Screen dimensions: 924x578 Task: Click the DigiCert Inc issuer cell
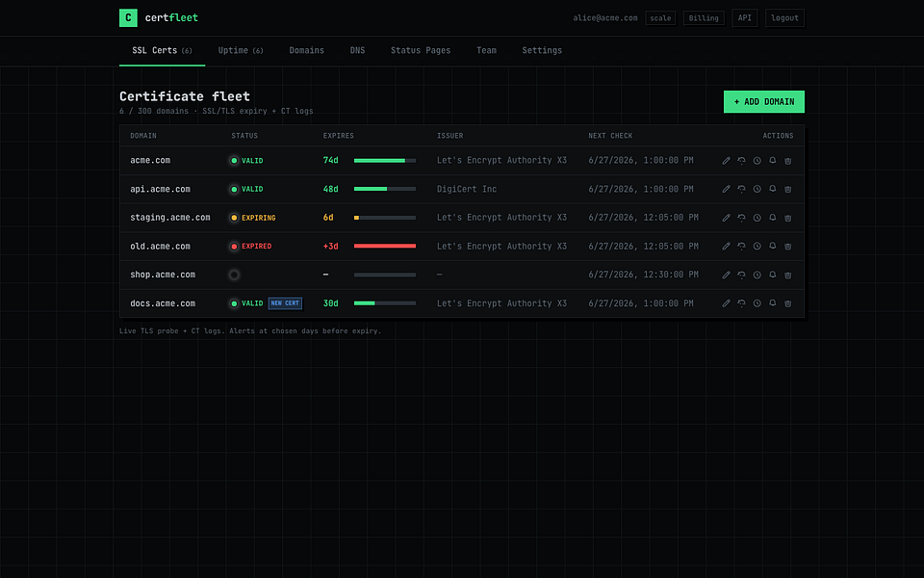pos(467,190)
